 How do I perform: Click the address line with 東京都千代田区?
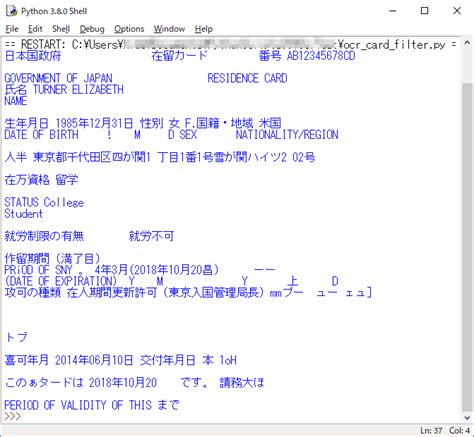coord(160,157)
